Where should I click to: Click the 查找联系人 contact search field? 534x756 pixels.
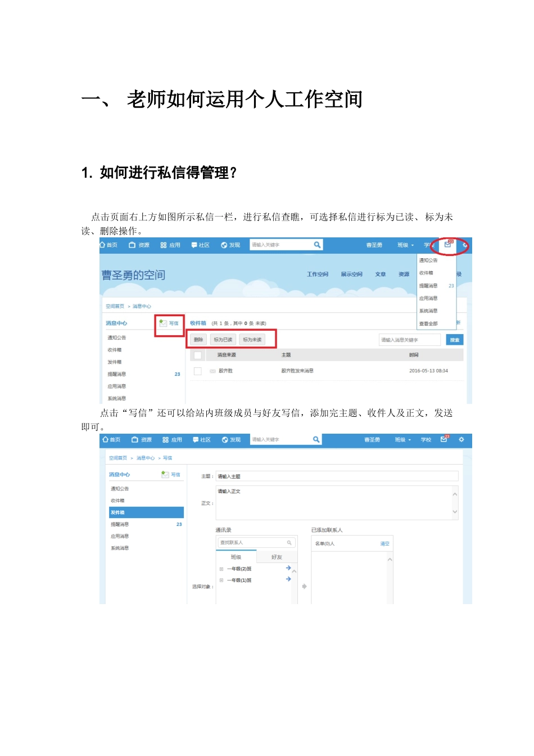[x=256, y=543]
